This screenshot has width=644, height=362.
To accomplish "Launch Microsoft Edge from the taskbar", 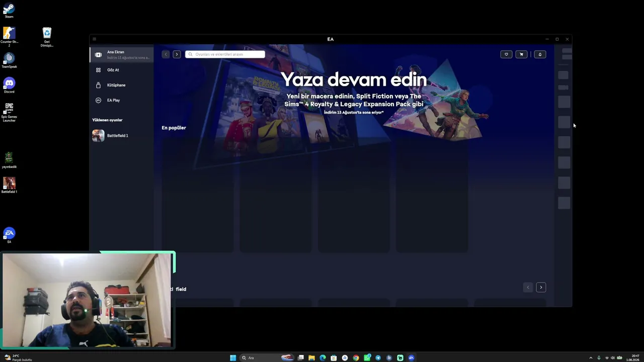I will pyautogui.click(x=323, y=358).
